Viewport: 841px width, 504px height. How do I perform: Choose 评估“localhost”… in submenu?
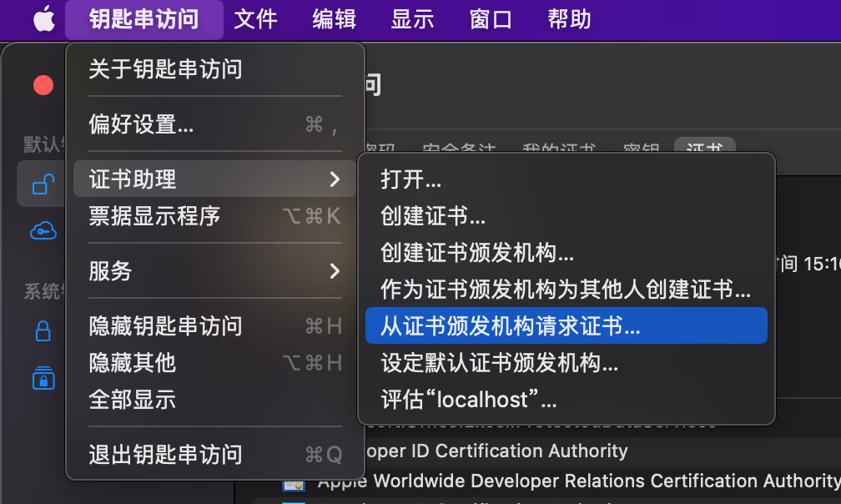(x=468, y=399)
